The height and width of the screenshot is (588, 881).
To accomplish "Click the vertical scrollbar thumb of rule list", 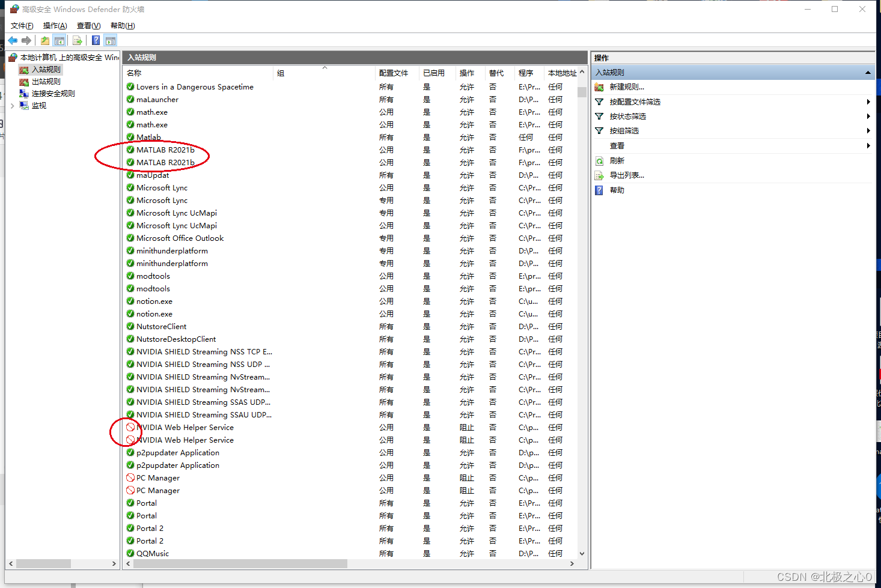I will pyautogui.click(x=582, y=92).
